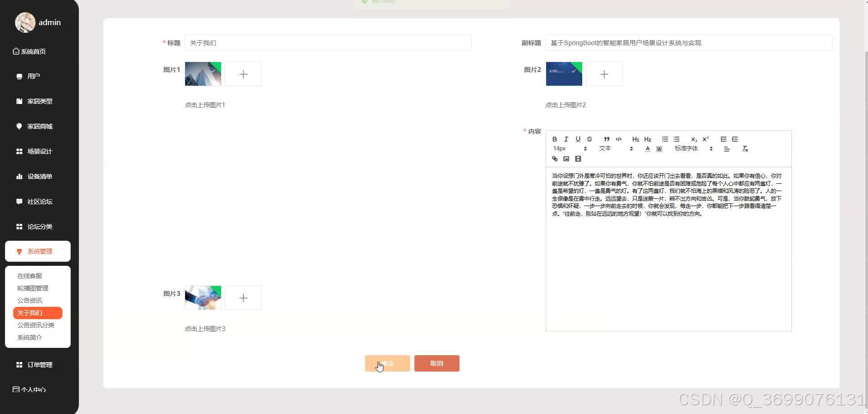Toggle italic formatting in the editor
868x414 pixels.
click(x=566, y=139)
